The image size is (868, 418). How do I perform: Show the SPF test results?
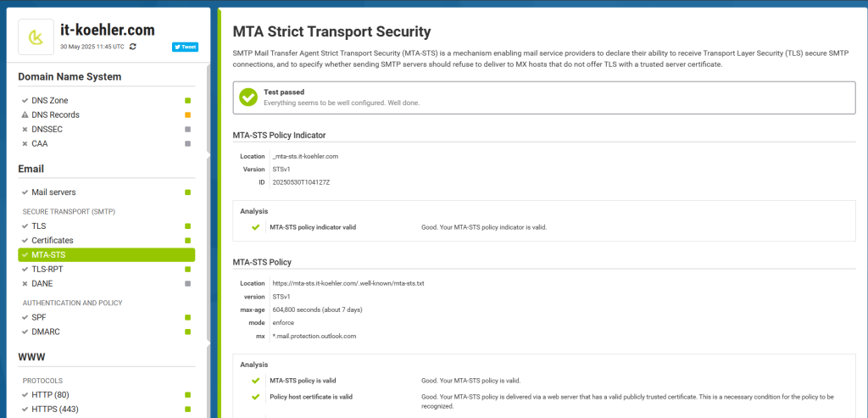(40, 317)
